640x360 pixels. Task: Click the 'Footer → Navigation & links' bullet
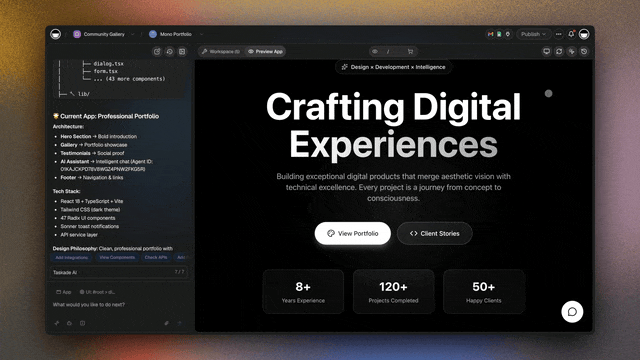click(x=92, y=178)
